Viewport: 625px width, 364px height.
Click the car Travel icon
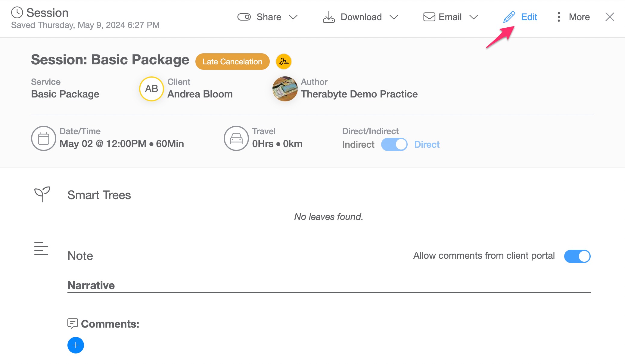click(x=236, y=138)
